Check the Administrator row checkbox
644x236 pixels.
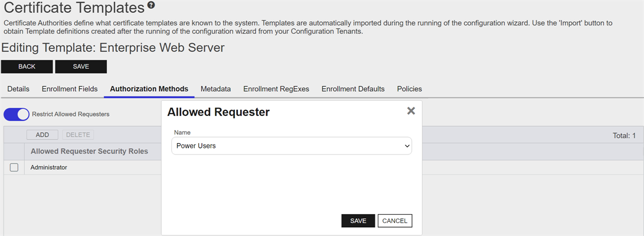point(14,167)
